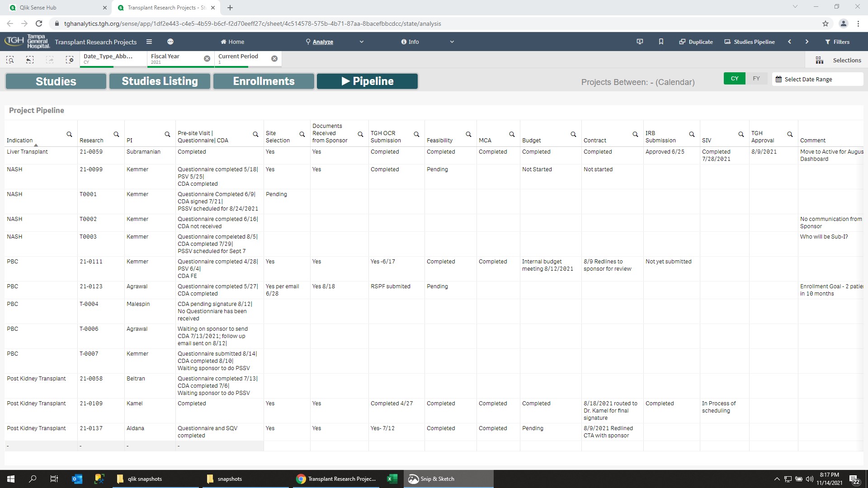Screen dimensions: 868x488
Task: Open the bookmarks panel
Action: tap(661, 41)
